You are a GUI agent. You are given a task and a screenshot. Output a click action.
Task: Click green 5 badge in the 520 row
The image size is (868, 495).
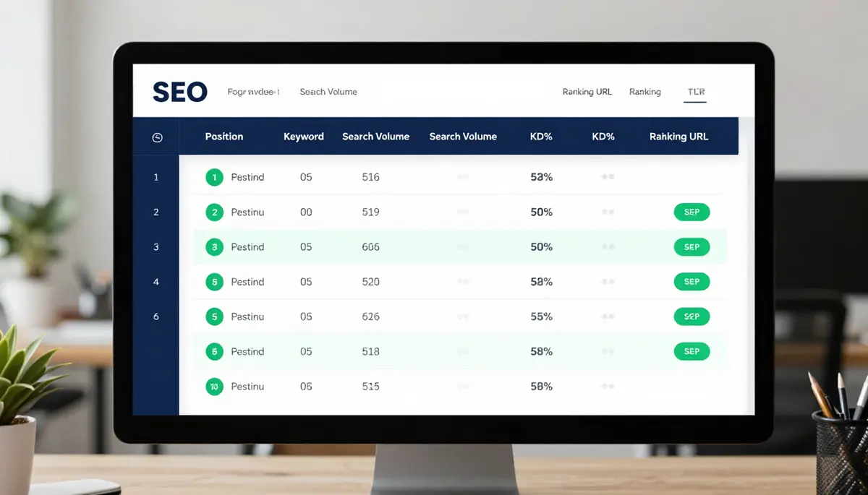point(214,282)
